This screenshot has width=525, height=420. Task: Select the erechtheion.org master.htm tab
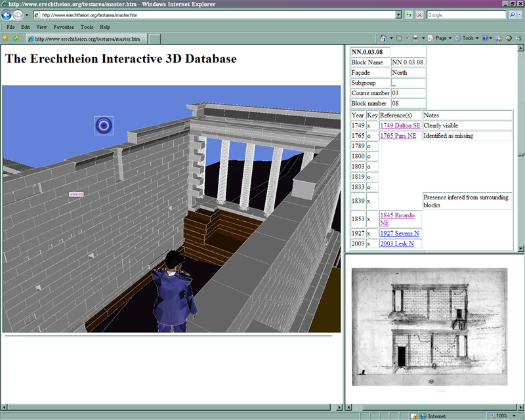click(x=87, y=39)
